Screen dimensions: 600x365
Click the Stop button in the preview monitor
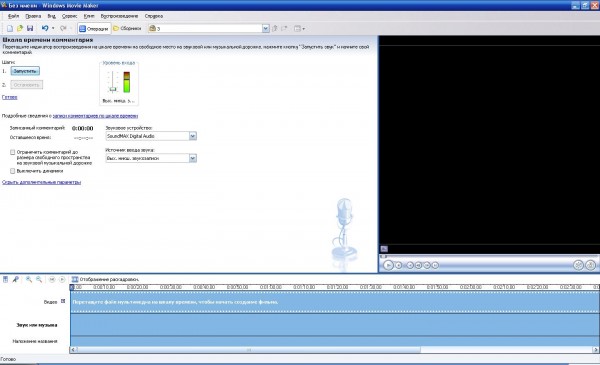coord(399,265)
